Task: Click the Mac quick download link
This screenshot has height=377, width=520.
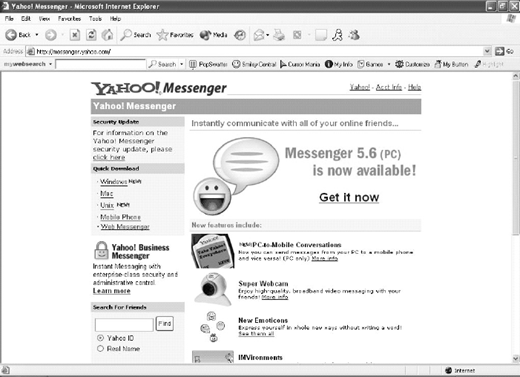Action: (107, 193)
